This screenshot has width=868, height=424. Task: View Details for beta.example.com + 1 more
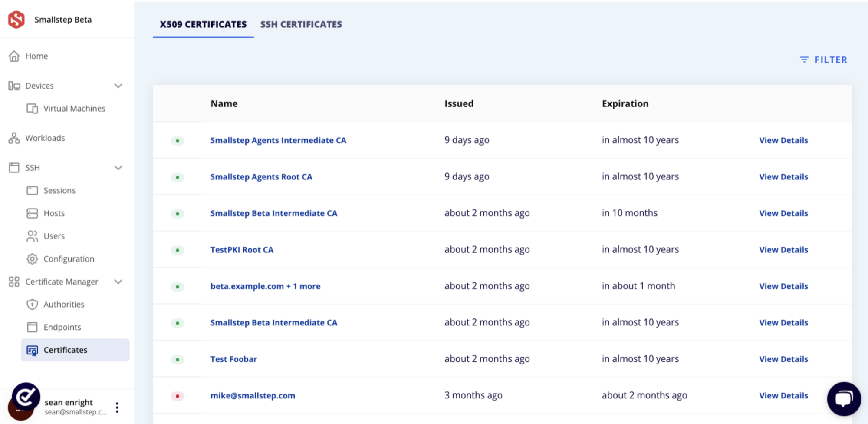(783, 286)
